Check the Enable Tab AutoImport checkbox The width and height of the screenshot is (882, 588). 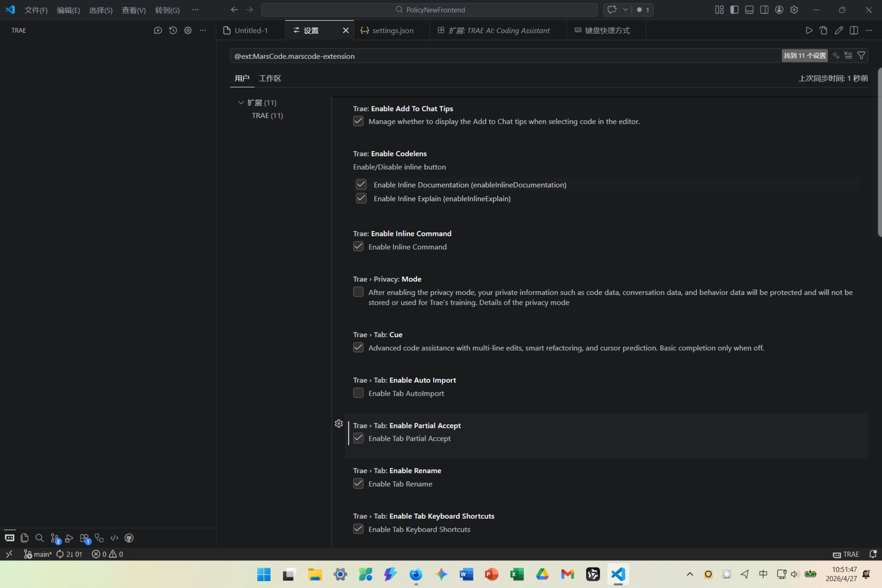358,393
